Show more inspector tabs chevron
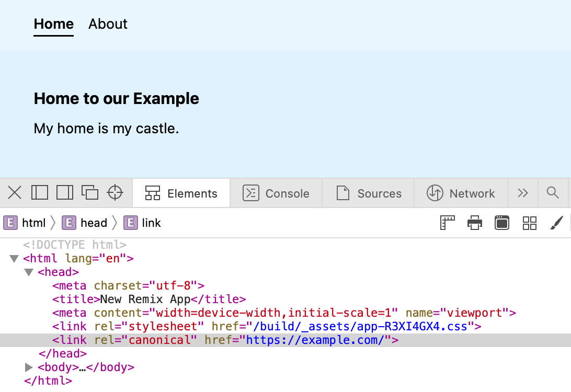 [x=523, y=193]
